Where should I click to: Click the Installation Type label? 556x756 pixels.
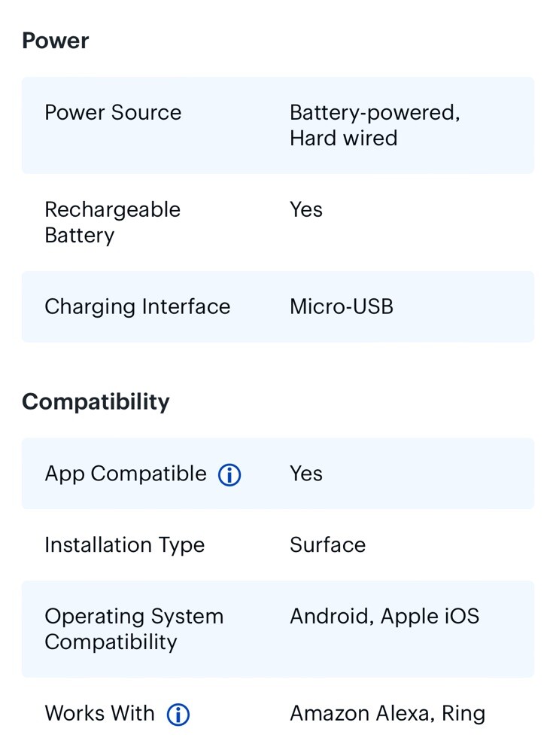pyautogui.click(x=124, y=545)
